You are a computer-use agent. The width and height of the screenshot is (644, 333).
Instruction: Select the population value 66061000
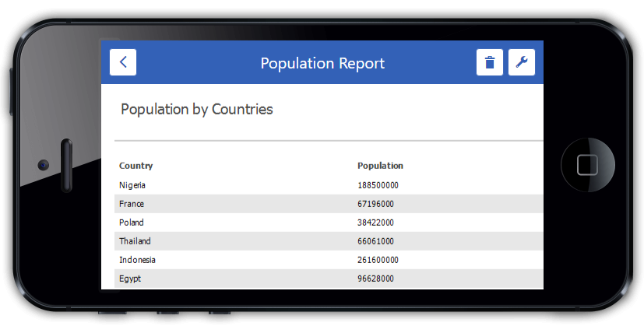(375, 241)
